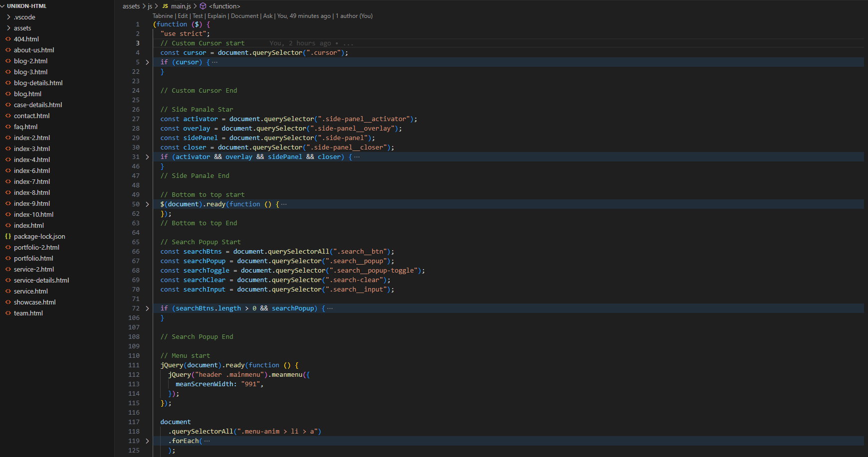Open package-lock.json file
Viewport: 868px width, 457px height.
tap(39, 236)
